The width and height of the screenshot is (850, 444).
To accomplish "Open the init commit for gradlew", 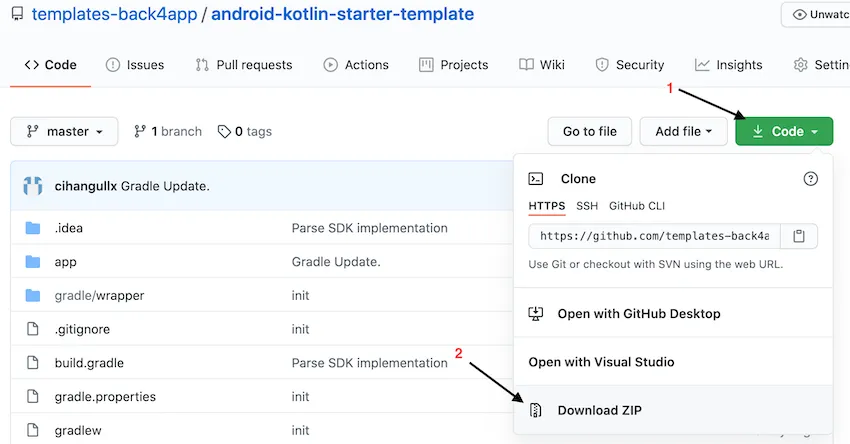I will (300, 430).
